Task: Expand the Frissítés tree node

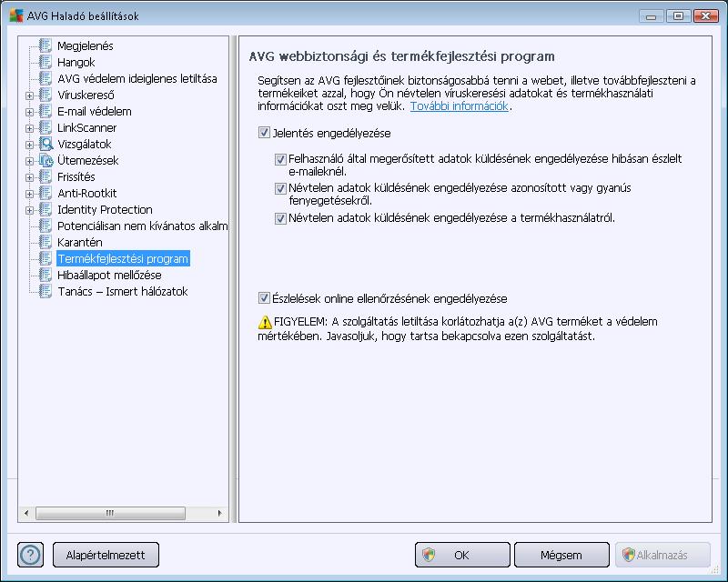Action: pos(29,177)
